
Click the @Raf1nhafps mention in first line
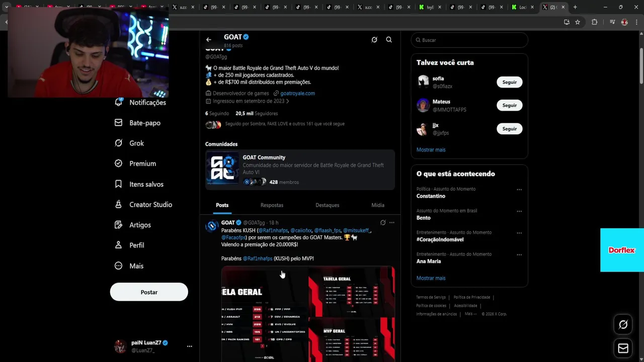pyautogui.click(x=273, y=230)
